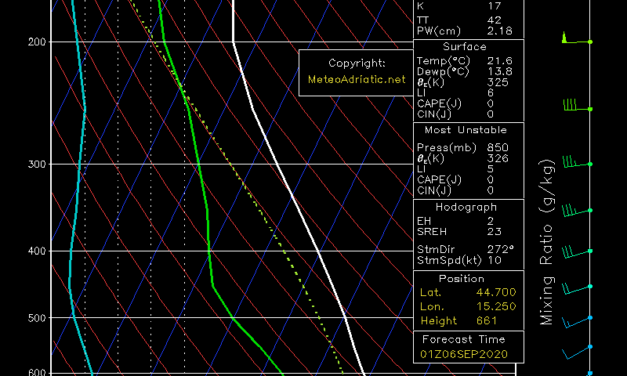Click the Surface panel header
627x376 pixels.
(x=465, y=47)
